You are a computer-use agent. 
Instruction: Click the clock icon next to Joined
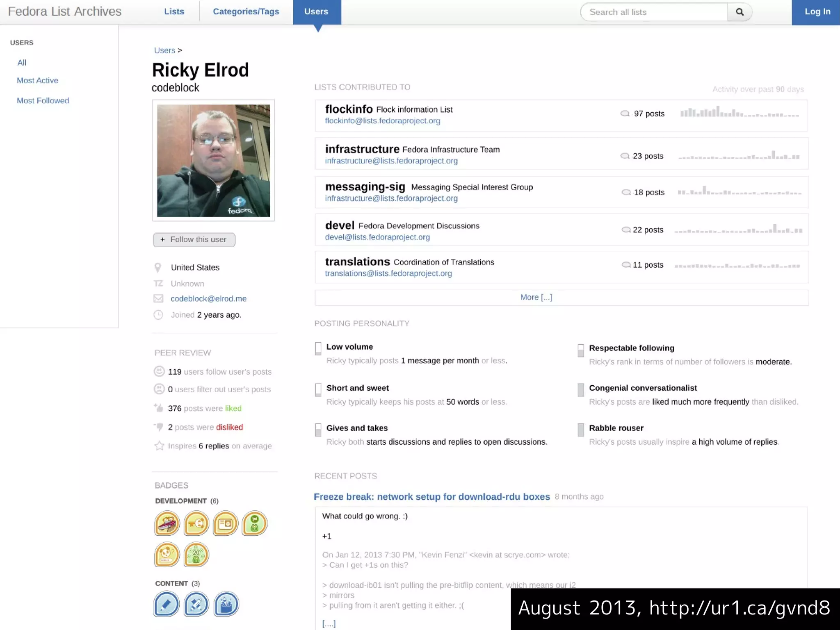[158, 315]
